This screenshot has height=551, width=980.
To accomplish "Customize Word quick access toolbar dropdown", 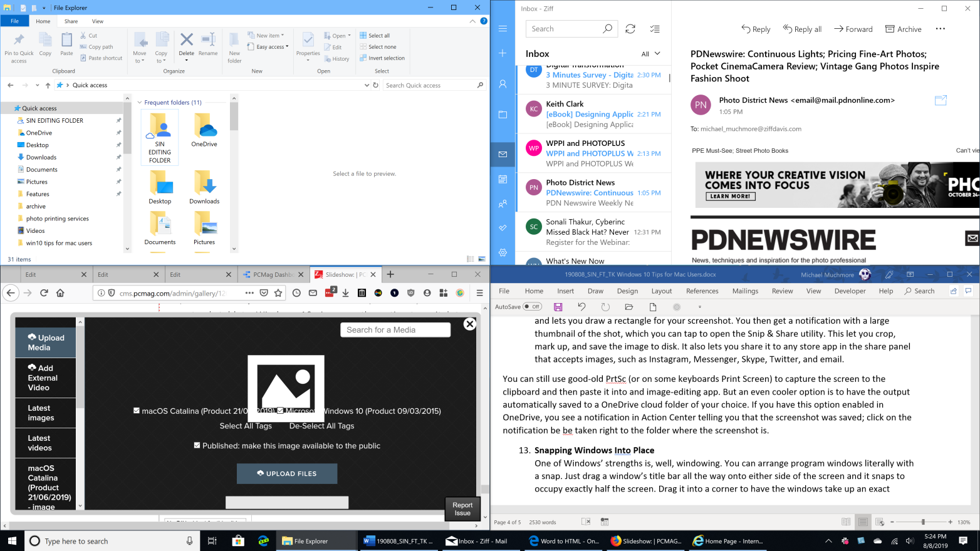I will [x=699, y=307].
